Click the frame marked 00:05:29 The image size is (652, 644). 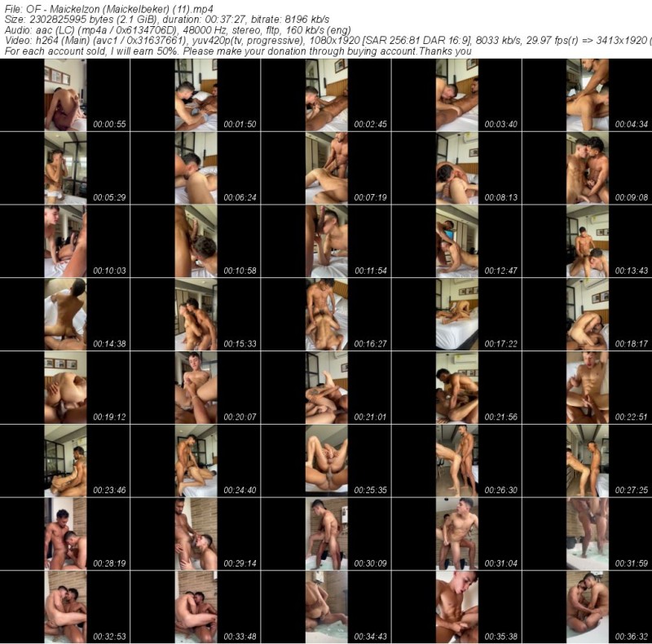pos(65,168)
